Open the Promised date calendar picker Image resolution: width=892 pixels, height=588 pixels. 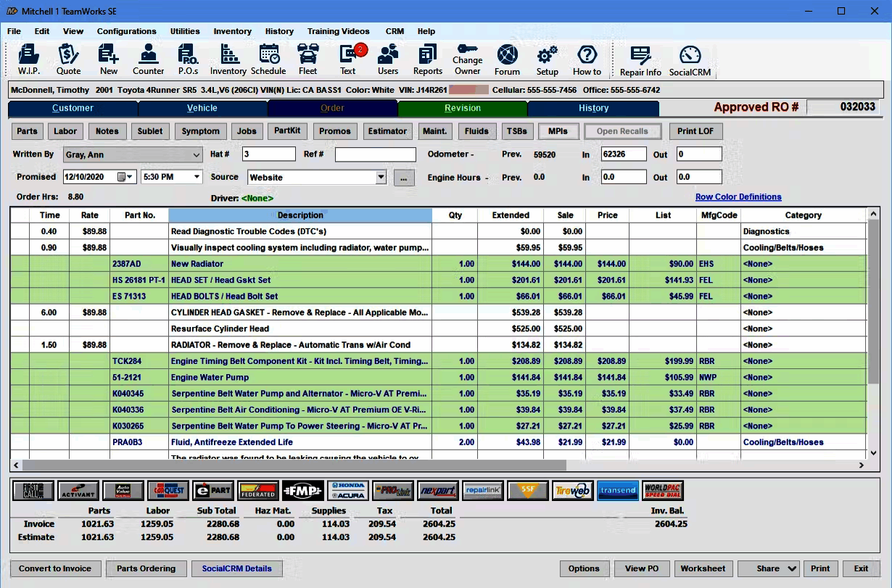tap(123, 177)
